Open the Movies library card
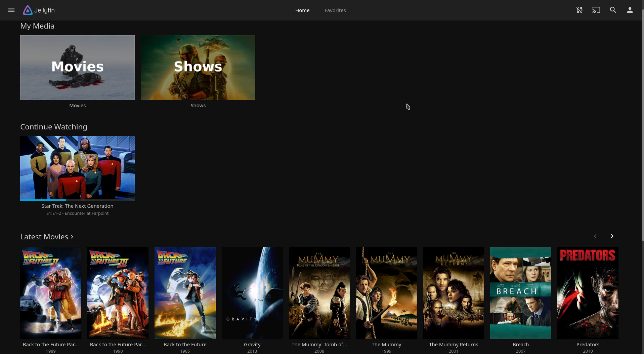Screen dimensions: 644x354 (77, 68)
